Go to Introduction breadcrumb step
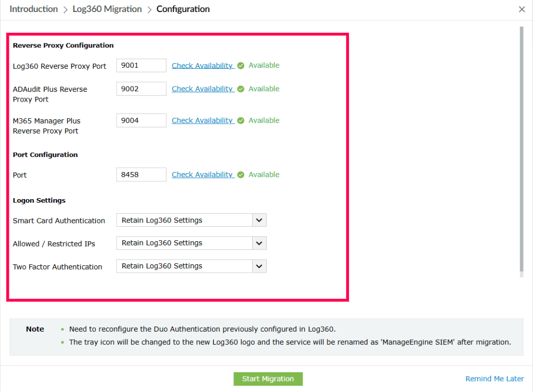Image resolution: width=533 pixels, height=392 pixels. pyautogui.click(x=34, y=9)
